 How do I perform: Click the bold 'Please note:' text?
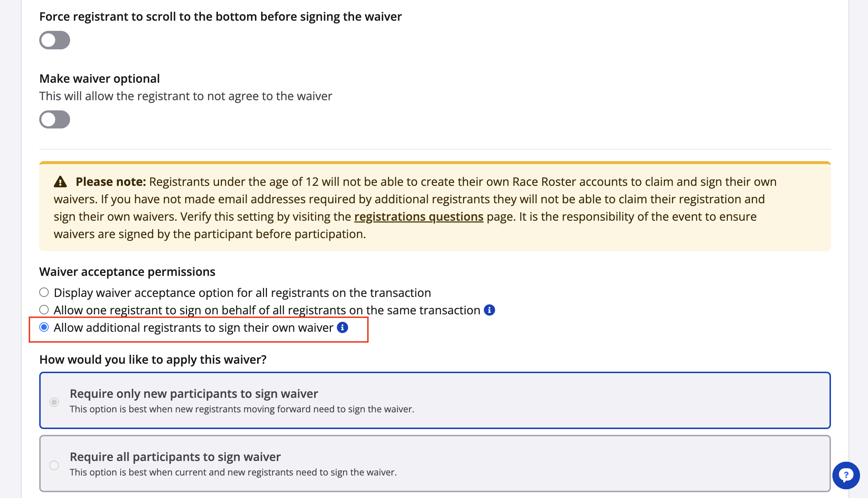(x=111, y=181)
